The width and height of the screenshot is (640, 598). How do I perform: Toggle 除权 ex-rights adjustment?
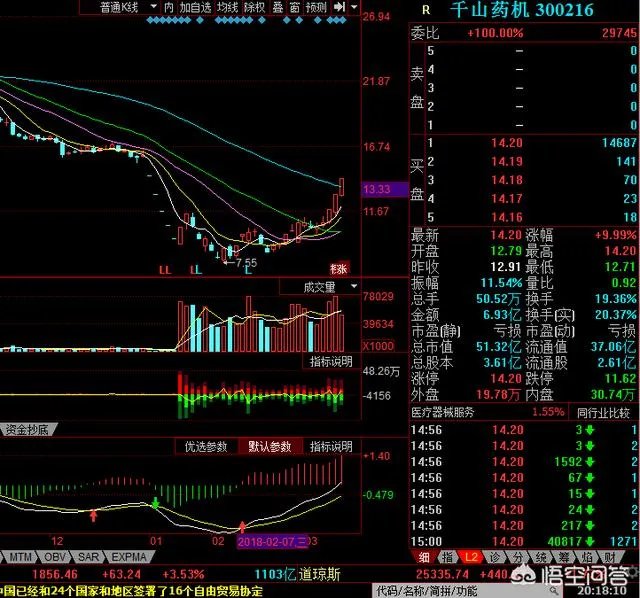click(255, 7)
